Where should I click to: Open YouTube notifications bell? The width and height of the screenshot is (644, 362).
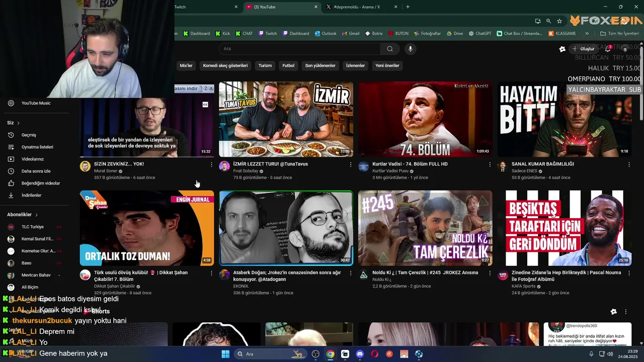click(608, 49)
